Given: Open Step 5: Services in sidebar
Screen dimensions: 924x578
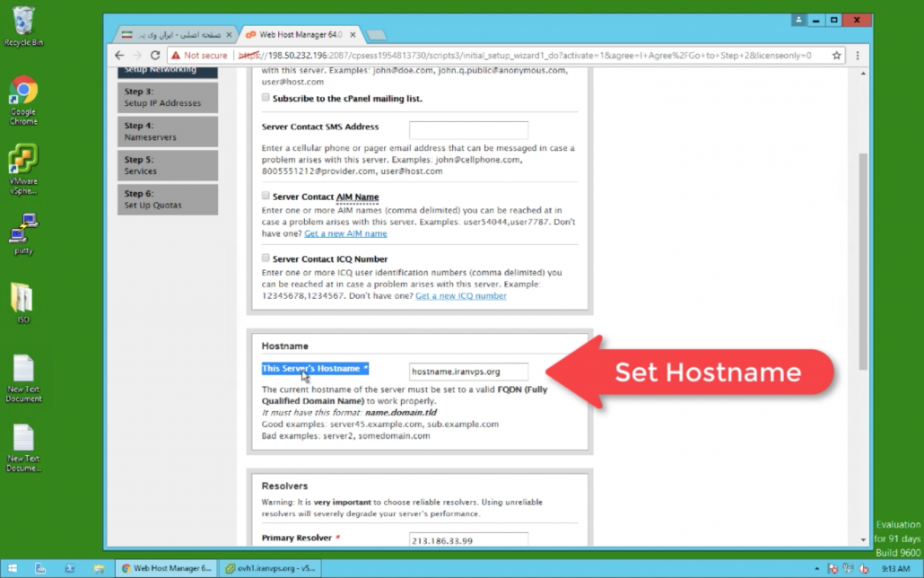Looking at the screenshot, I should [167, 165].
